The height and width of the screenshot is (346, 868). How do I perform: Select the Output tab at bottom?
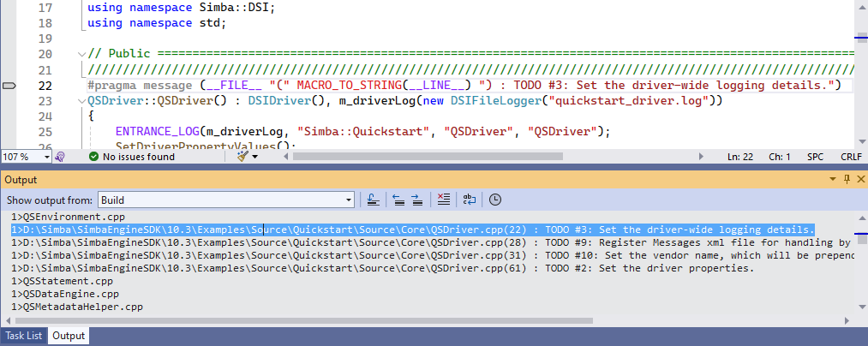click(x=69, y=336)
